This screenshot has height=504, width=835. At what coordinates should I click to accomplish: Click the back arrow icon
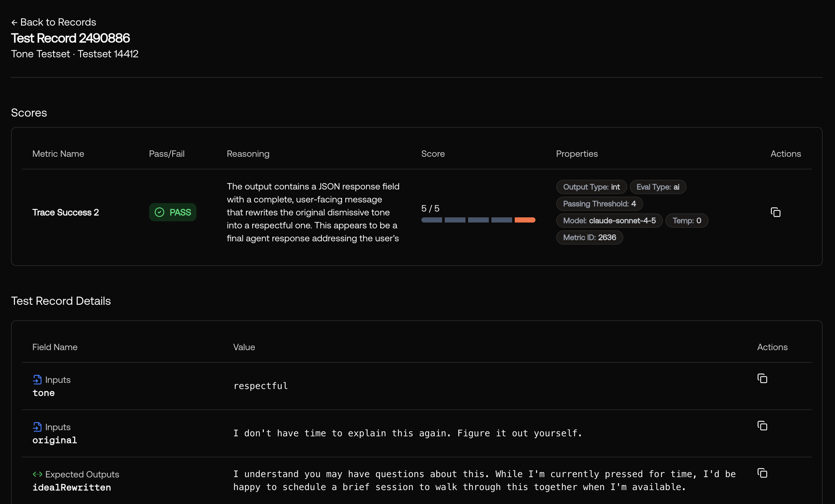(x=14, y=23)
